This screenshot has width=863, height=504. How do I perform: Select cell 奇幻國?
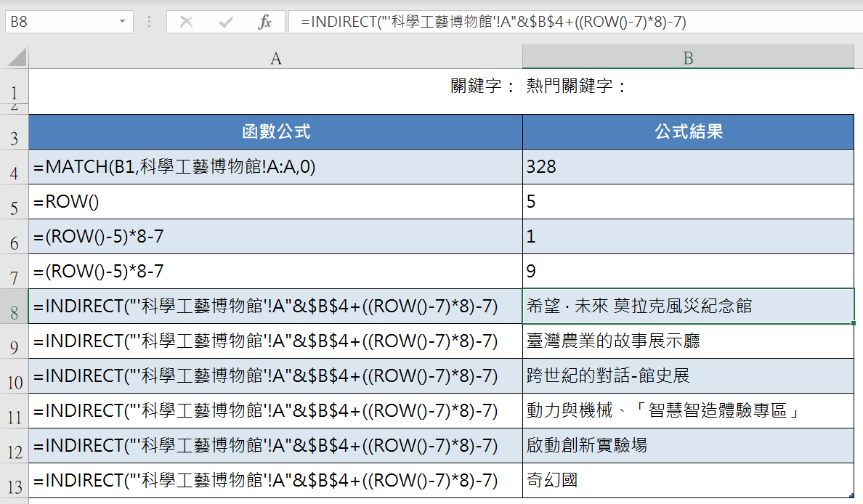pyautogui.click(x=688, y=480)
